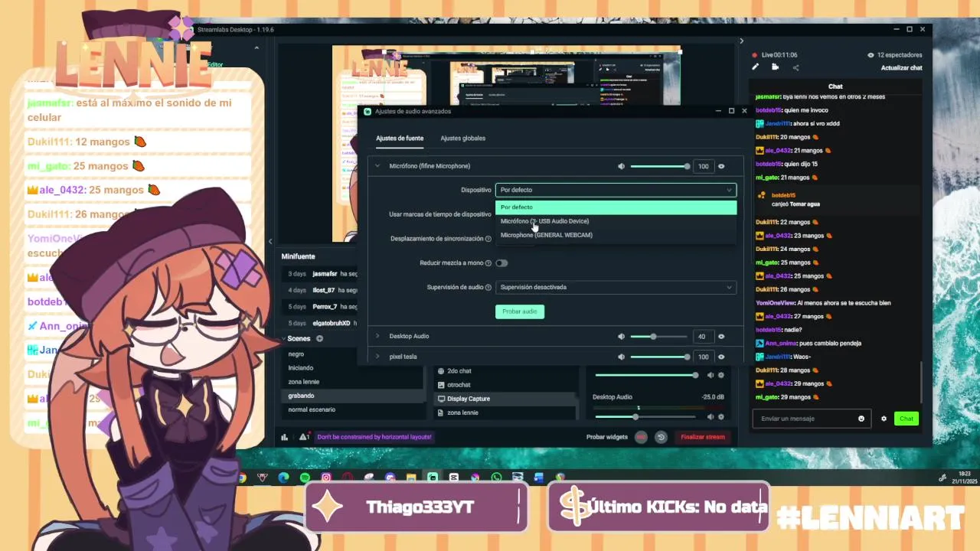980x551 pixels.
Task: Select Microphone GENERAL WEBCAM option
Action: (x=616, y=235)
